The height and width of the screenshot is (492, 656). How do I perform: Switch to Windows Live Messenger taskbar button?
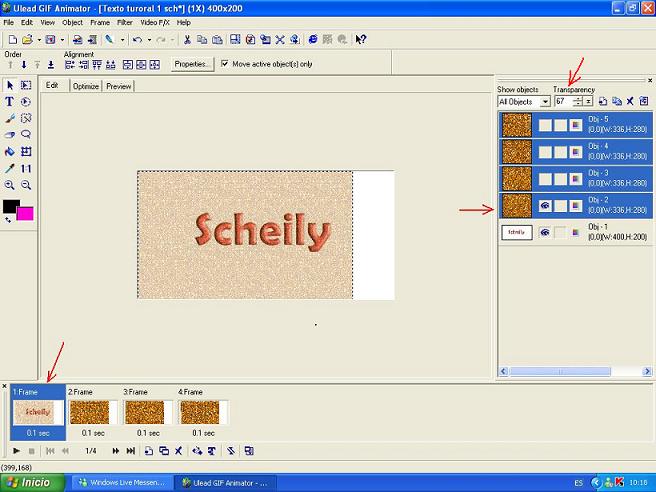point(122,483)
